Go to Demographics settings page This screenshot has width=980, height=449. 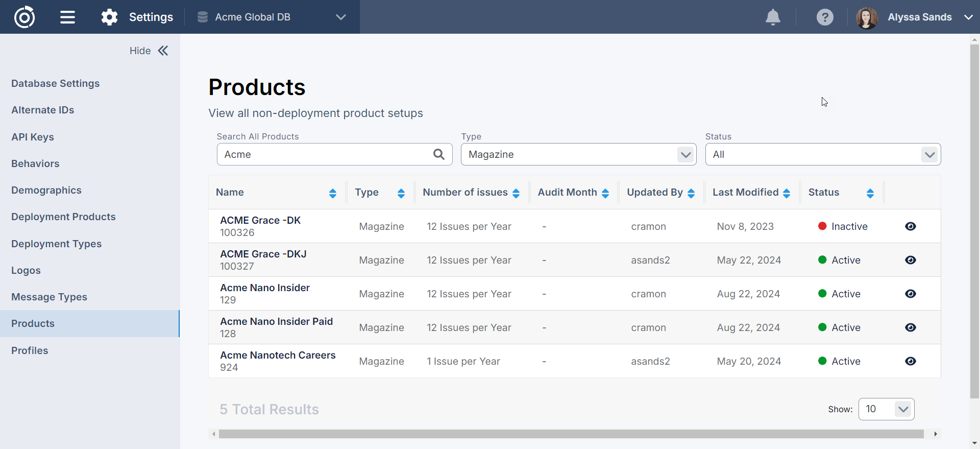click(46, 190)
